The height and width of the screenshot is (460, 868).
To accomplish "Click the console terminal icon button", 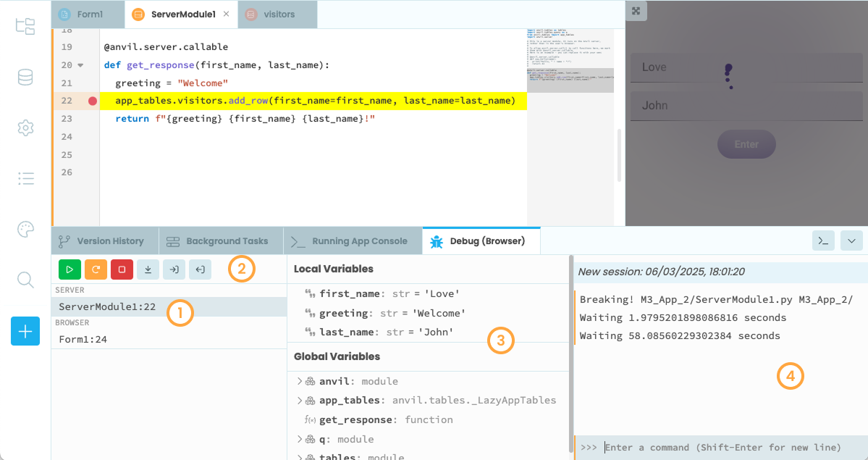I will (823, 241).
